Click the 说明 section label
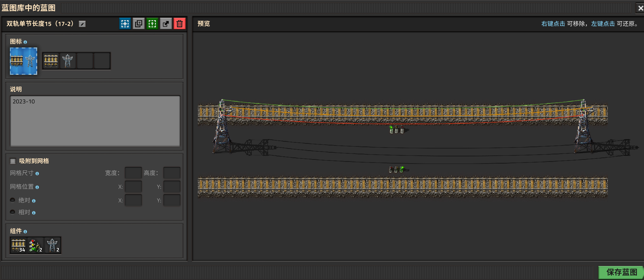 point(16,89)
